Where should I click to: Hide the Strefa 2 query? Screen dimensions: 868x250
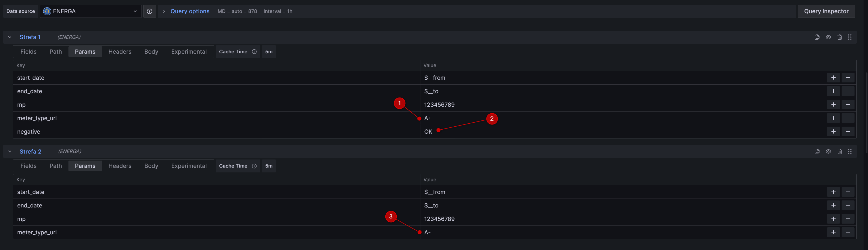click(829, 151)
